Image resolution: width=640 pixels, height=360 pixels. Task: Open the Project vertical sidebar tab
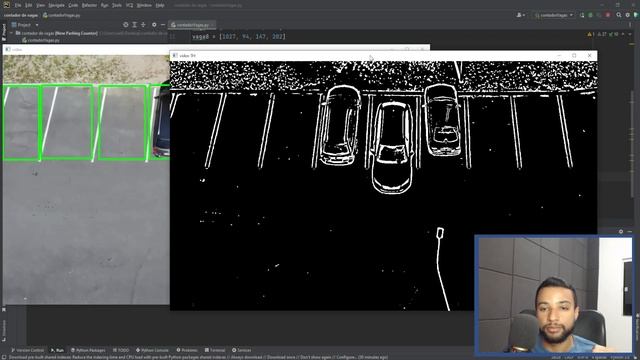(x=4, y=33)
